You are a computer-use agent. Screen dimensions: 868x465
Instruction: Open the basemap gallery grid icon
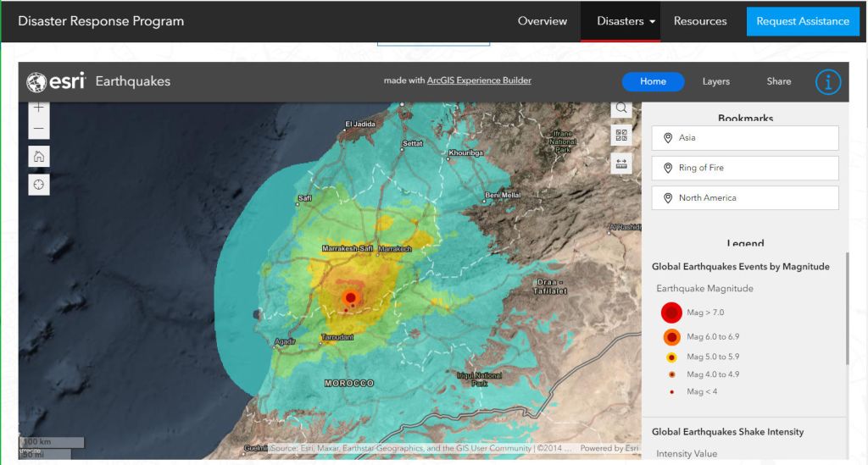click(621, 136)
